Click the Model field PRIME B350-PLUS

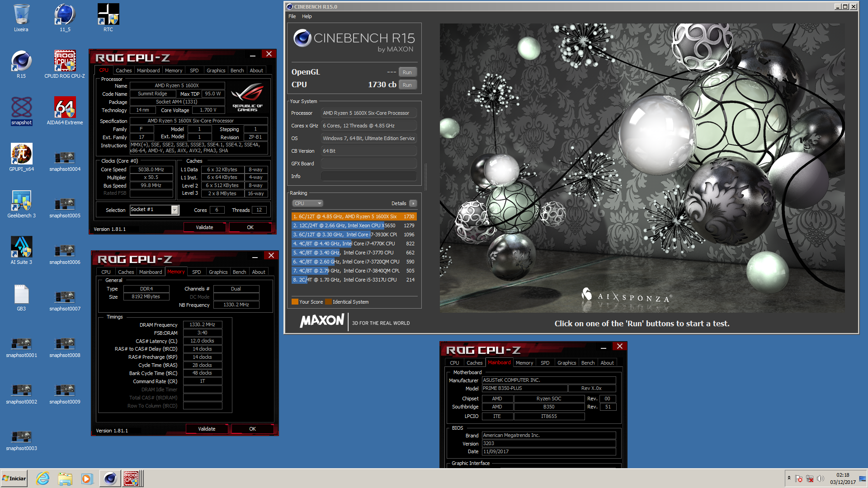click(x=524, y=389)
